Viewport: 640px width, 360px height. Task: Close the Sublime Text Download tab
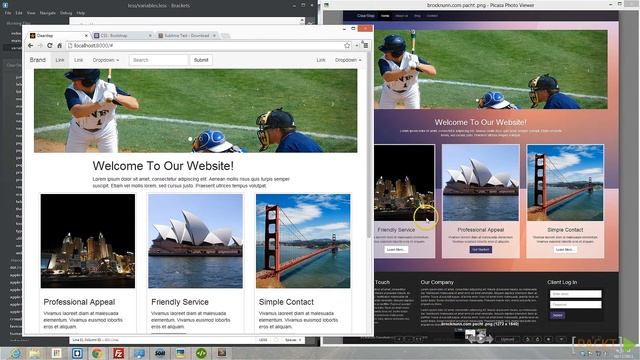click(x=214, y=36)
